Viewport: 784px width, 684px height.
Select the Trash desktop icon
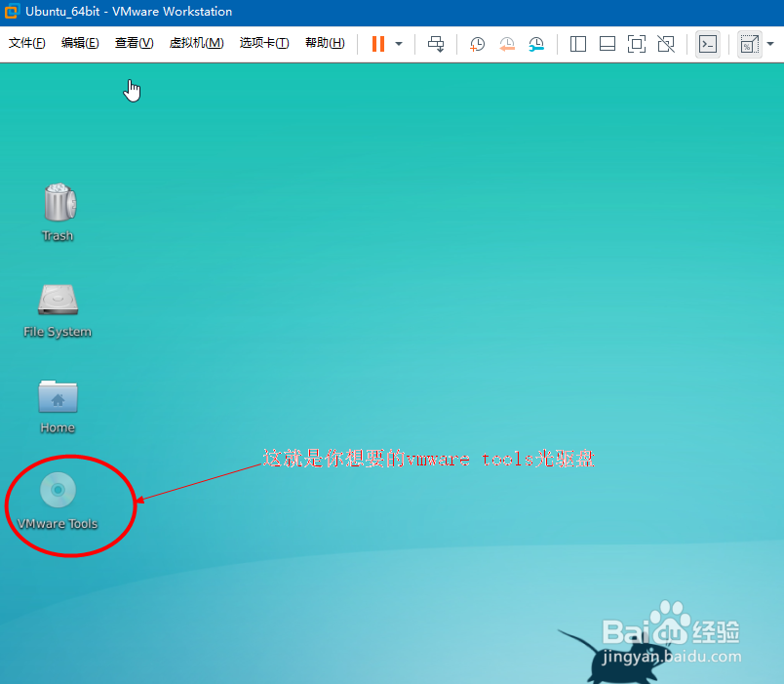click(59, 202)
